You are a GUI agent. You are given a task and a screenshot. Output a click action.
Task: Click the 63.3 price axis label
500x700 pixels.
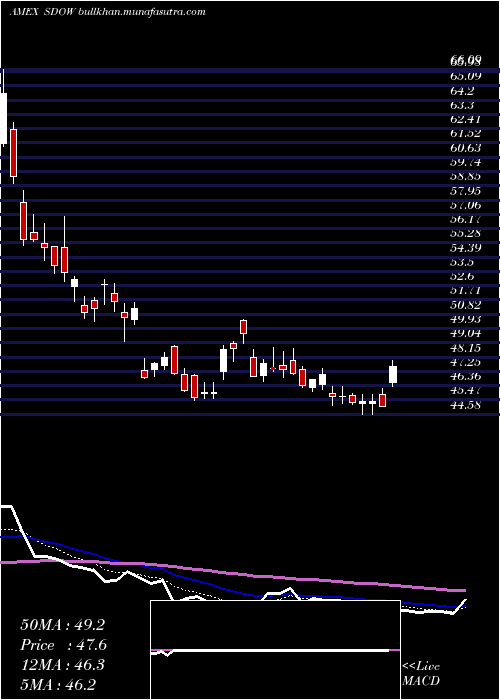(x=462, y=105)
